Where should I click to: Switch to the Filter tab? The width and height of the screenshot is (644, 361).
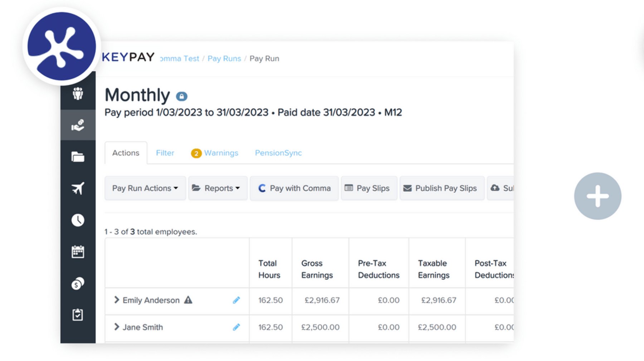[x=165, y=153]
